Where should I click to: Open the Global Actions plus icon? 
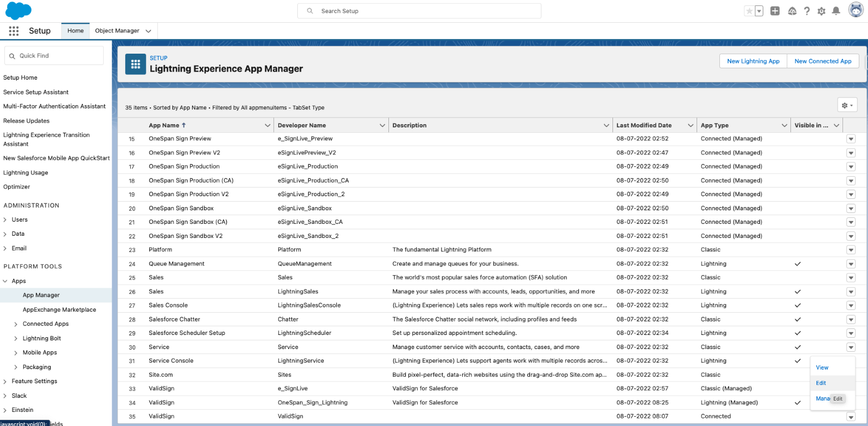click(775, 11)
